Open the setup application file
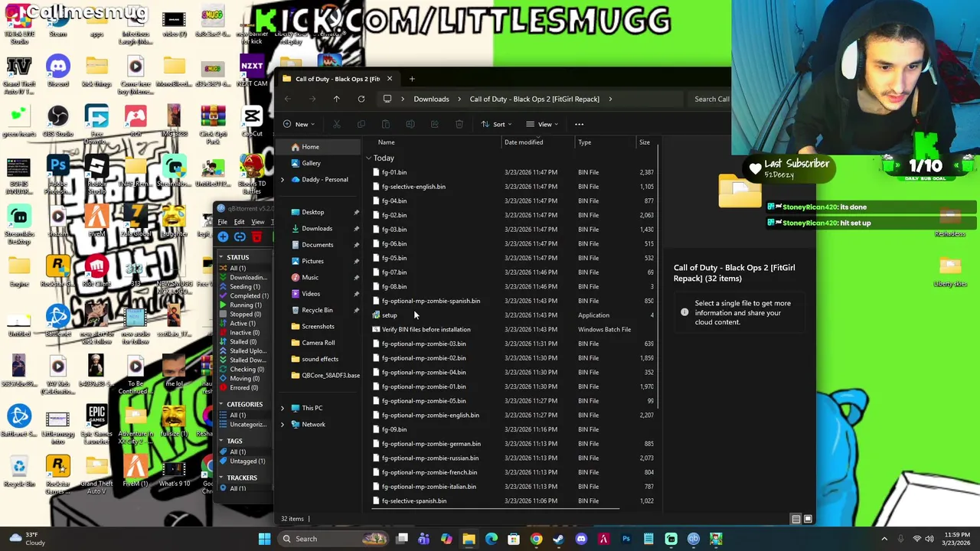 (x=389, y=315)
